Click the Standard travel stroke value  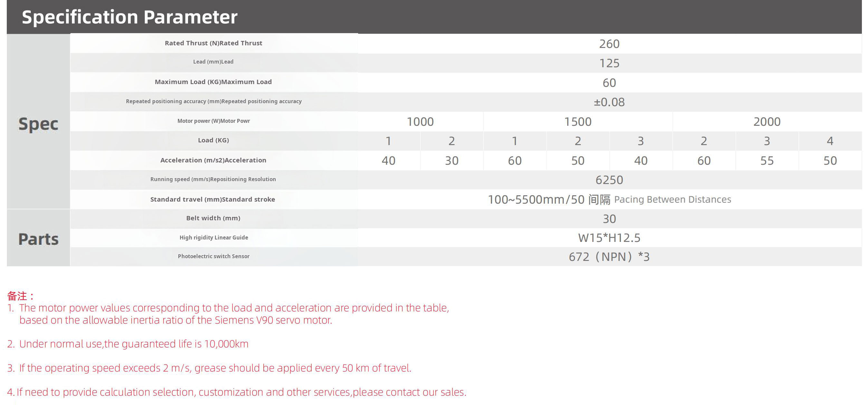click(x=609, y=199)
